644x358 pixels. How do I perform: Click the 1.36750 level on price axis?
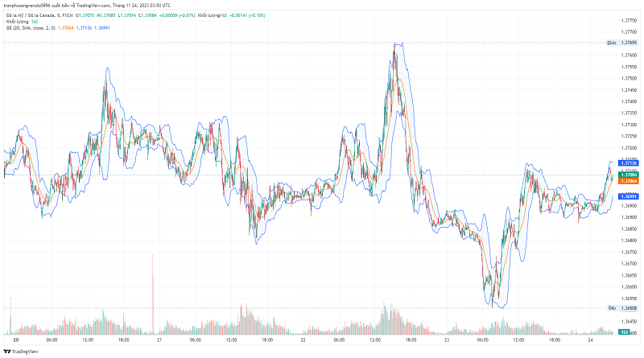click(630, 251)
